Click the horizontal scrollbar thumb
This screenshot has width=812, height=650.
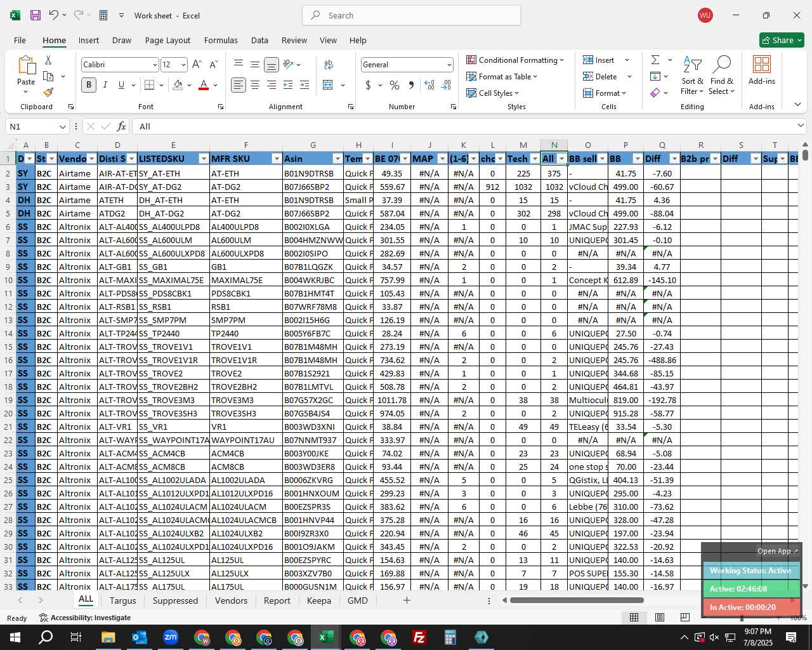[x=577, y=600]
